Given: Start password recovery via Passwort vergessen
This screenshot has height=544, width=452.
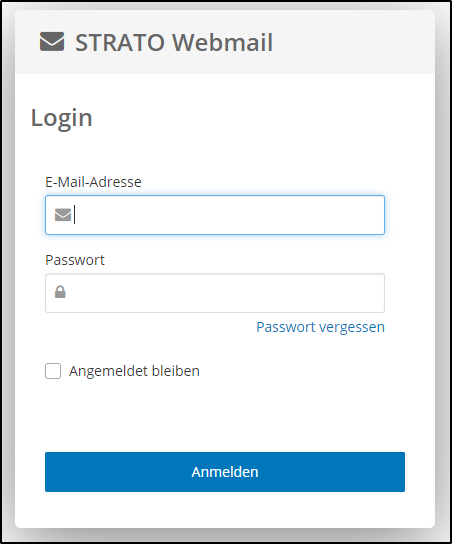Looking at the screenshot, I should (321, 327).
